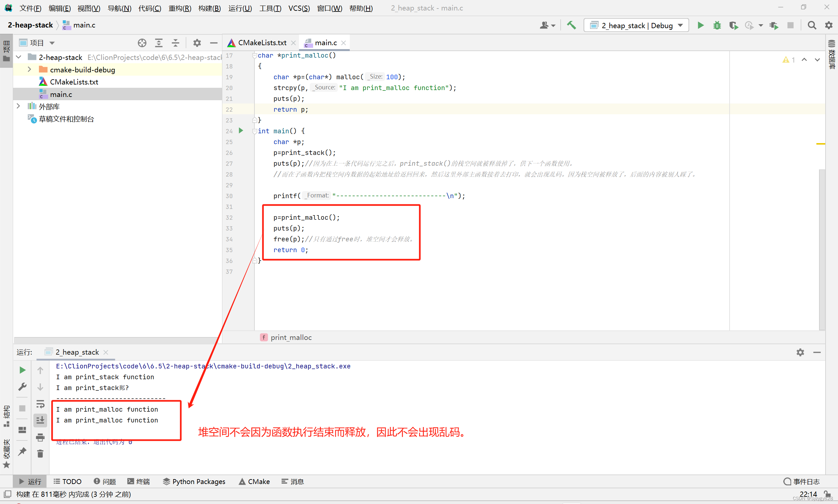
Task: Open project panel options gear
Action: [x=197, y=43]
